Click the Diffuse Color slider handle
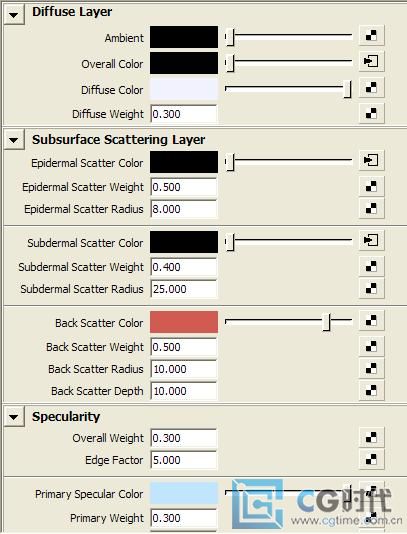 347,89
